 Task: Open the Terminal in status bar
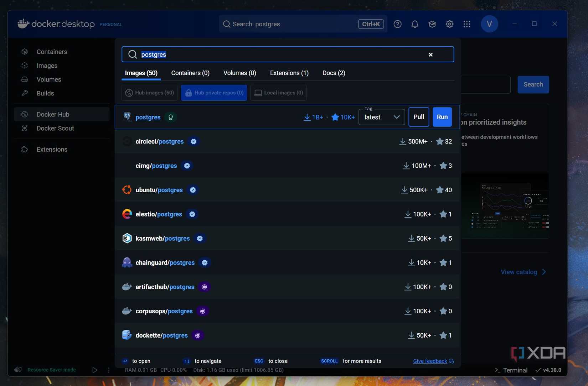[511, 370]
